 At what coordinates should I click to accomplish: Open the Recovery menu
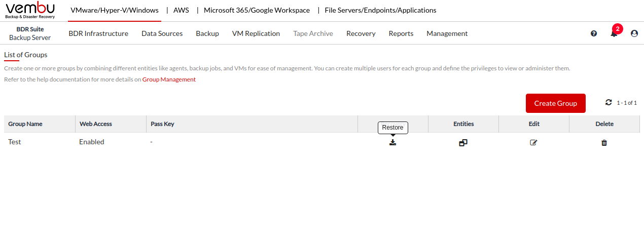click(x=361, y=33)
